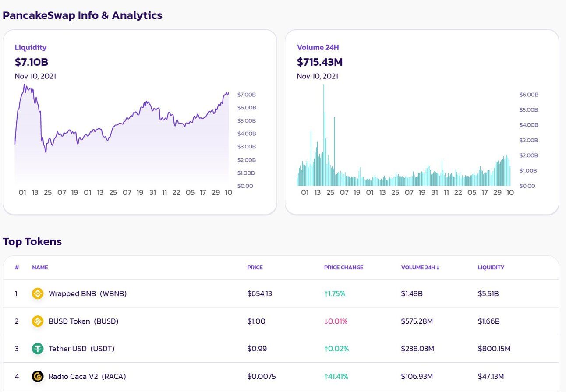
Task: Click the Tether USD green icon
Action: coord(38,349)
